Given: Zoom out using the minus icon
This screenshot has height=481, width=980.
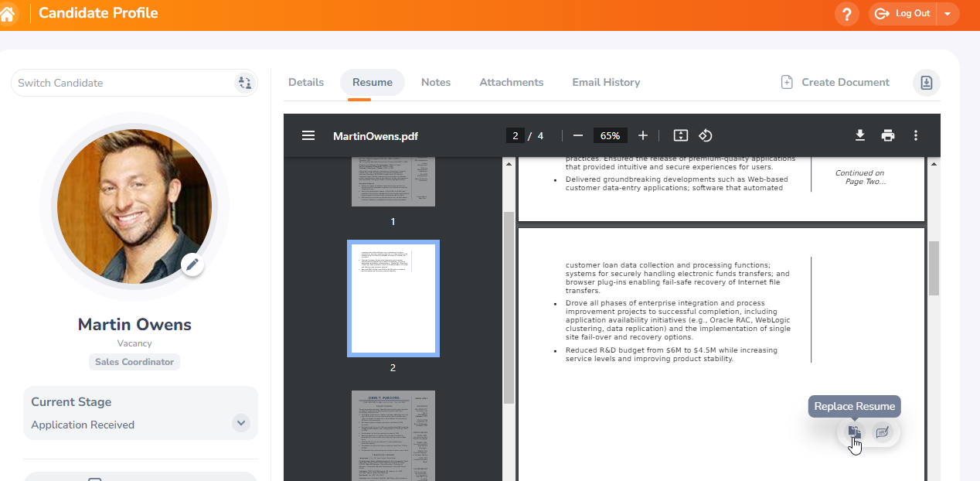Looking at the screenshot, I should click(577, 135).
